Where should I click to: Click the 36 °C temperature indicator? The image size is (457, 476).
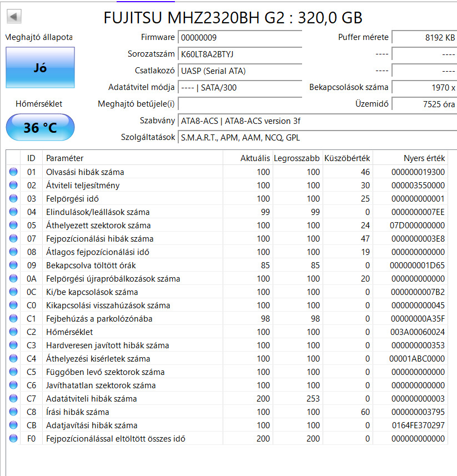click(x=40, y=128)
